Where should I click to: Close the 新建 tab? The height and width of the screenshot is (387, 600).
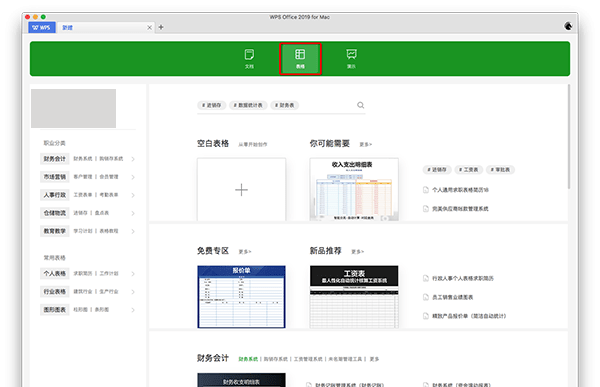tap(149, 28)
